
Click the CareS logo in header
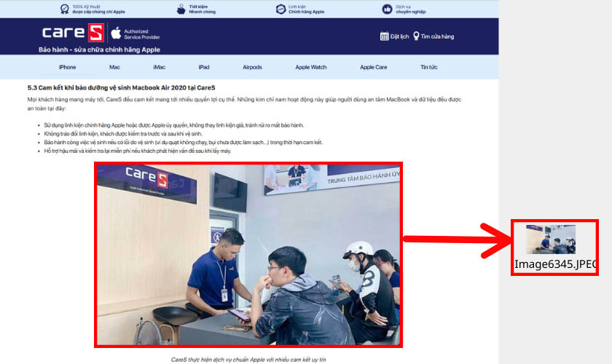[x=72, y=33]
